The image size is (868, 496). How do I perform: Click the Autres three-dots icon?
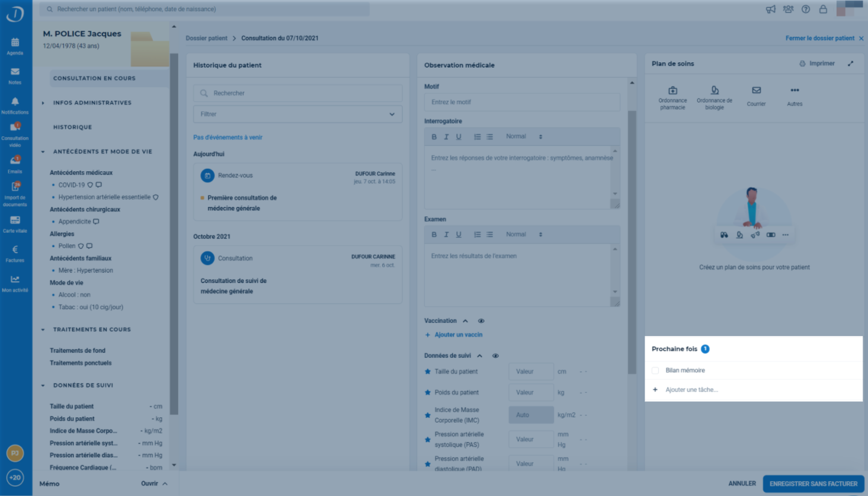click(795, 91)
